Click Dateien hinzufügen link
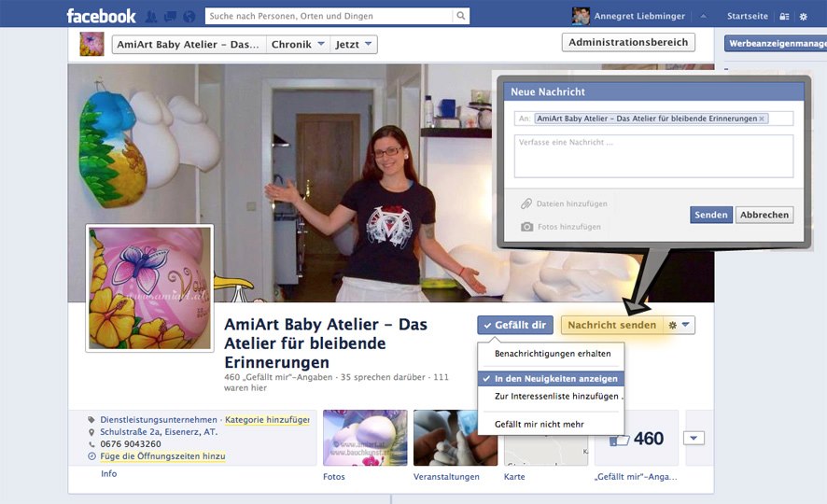 [571, 203]
